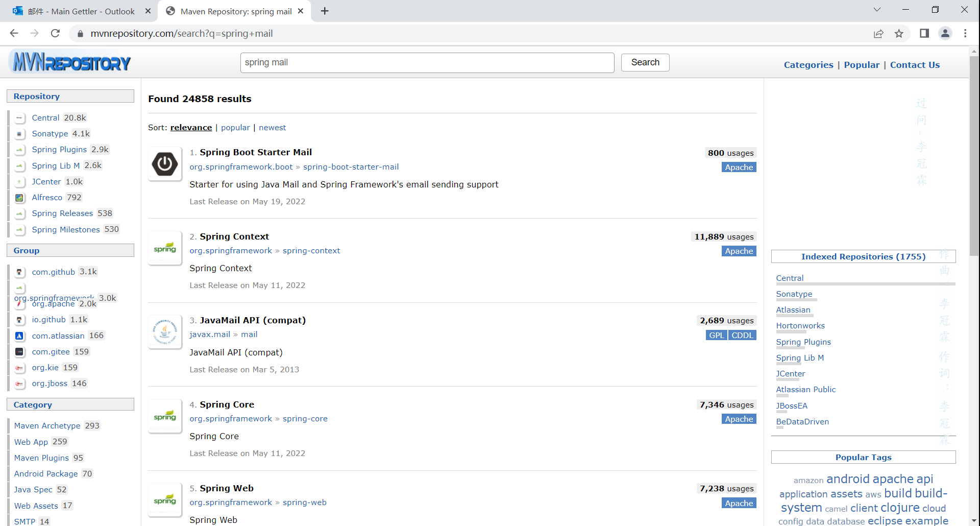980x526 pixels.
Task: Click the spring-core artifact link
Action: click(x=305, y=419)
